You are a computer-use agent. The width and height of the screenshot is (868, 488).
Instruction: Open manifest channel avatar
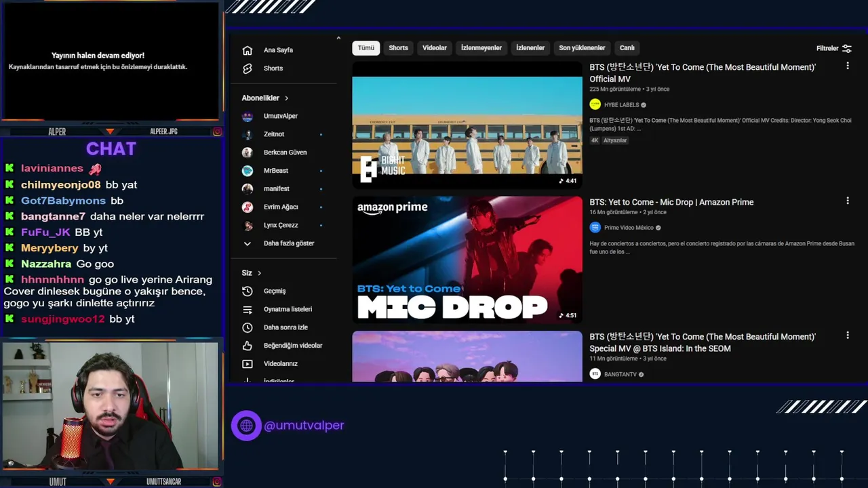[248, 188]
